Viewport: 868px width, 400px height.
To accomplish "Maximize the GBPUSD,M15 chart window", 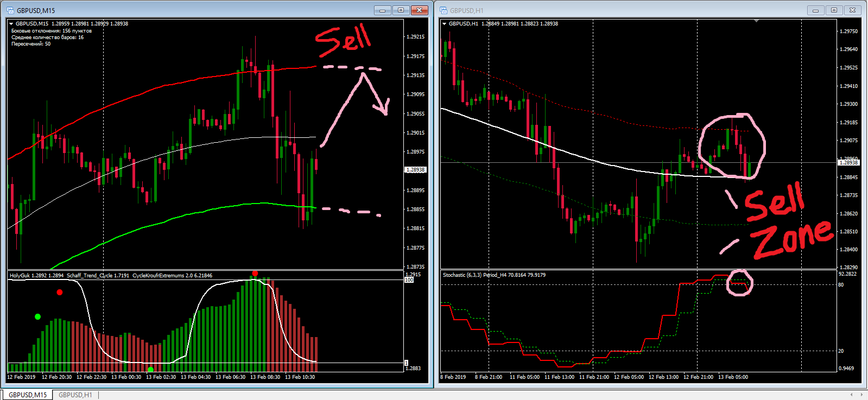I will (x=401, y=10).
